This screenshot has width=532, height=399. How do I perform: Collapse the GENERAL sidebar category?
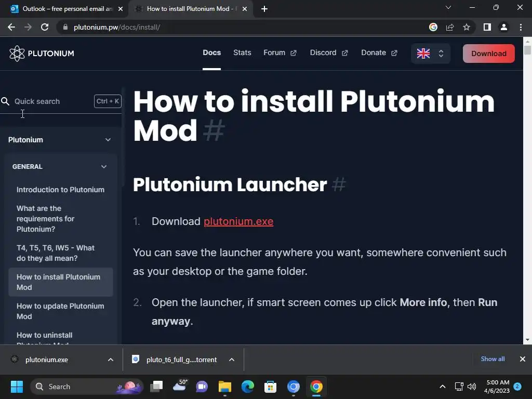[104, 167]
